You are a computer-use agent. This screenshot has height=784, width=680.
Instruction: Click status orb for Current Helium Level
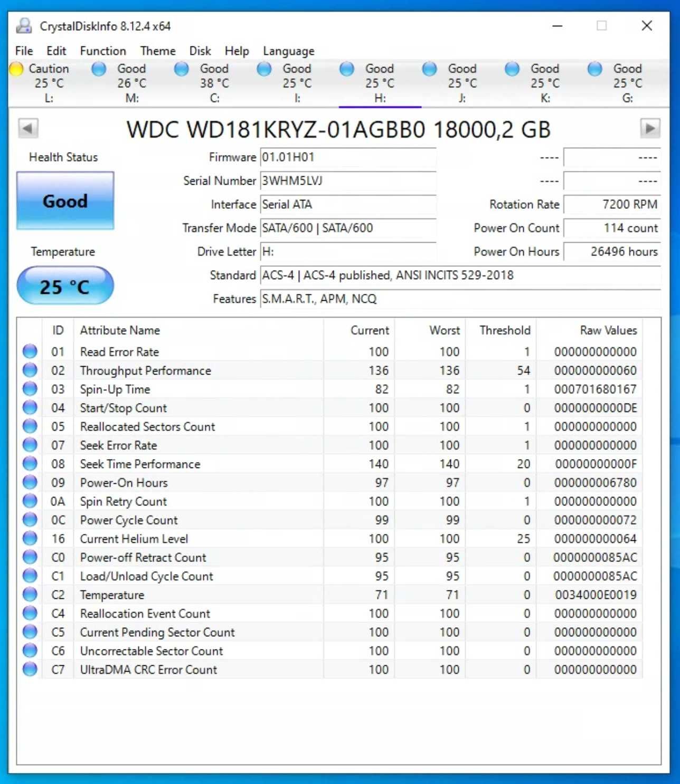(x=30, y=539)
